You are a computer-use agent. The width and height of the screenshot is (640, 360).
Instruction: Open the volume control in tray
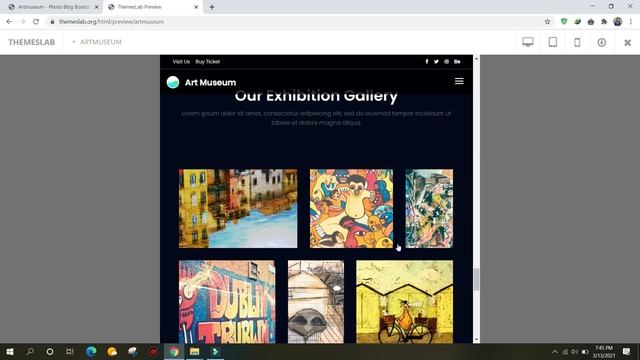tap(575, 351)
